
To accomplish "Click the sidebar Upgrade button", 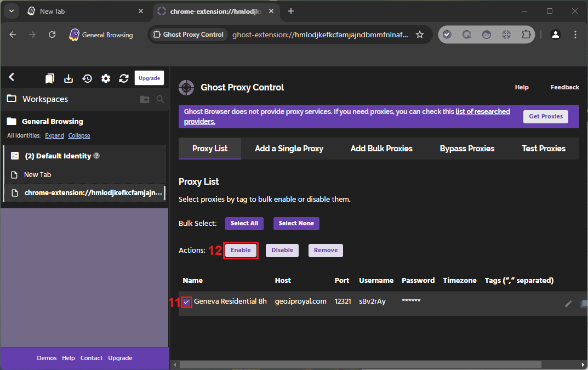I will tap(149, 78).
